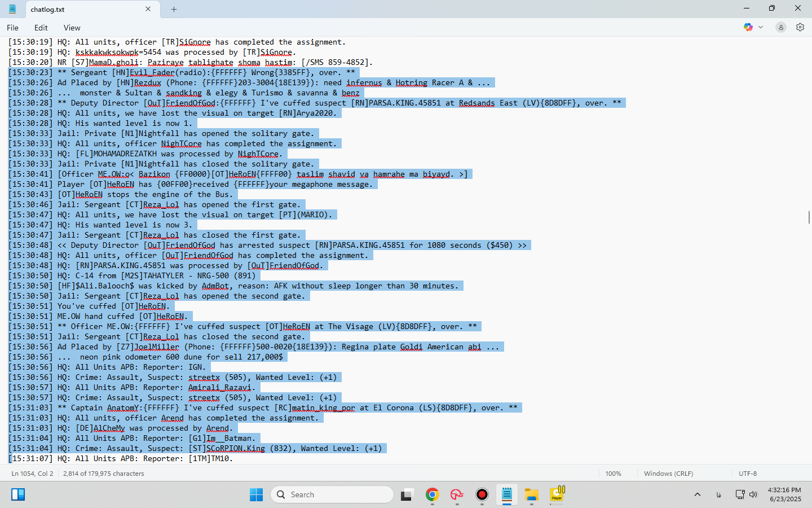Click the taskbar Search box

332,495
